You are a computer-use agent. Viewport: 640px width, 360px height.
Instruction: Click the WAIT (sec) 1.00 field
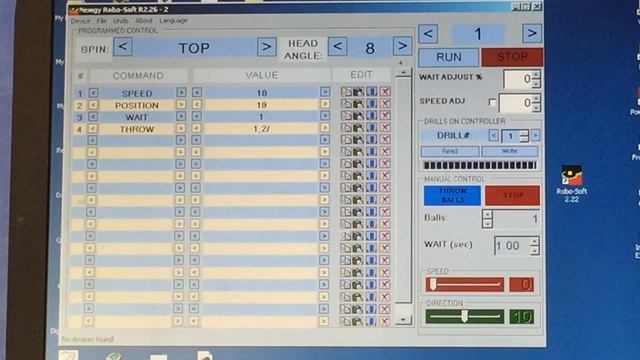[517, 246]
